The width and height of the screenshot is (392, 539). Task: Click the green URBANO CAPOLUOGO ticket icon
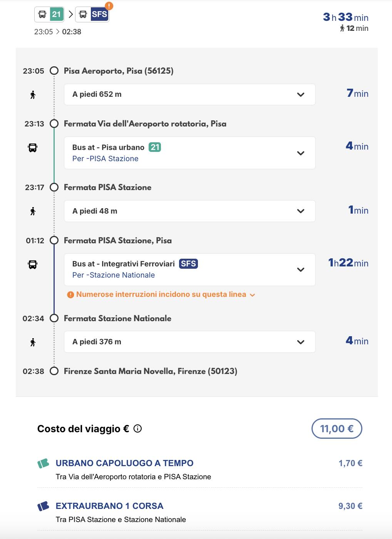point(43,463)
